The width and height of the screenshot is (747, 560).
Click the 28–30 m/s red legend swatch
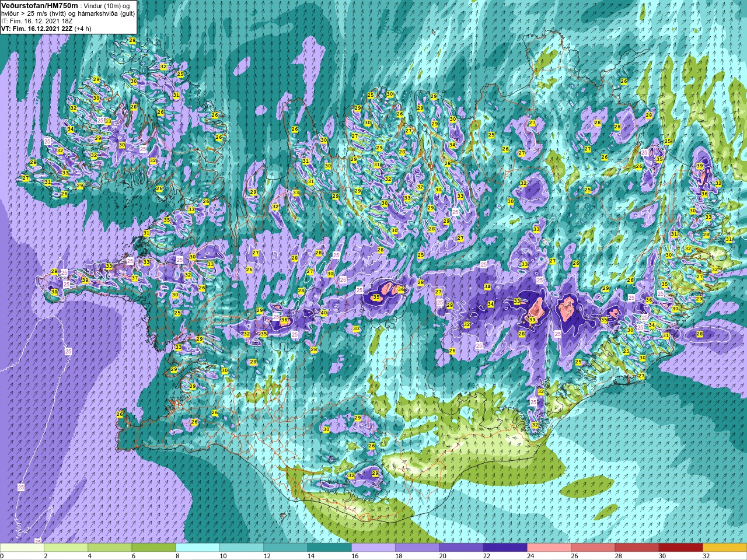(637, 548)
